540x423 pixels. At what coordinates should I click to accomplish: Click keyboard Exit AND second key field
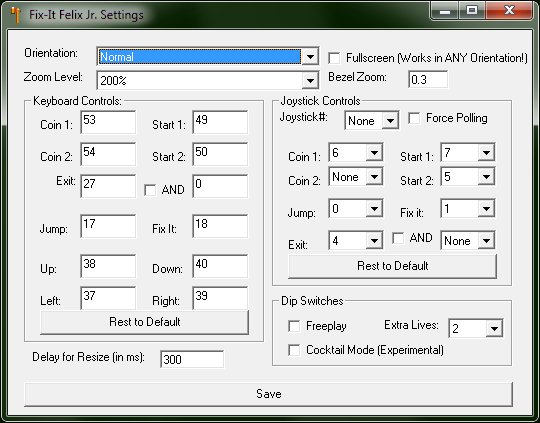tap(220, 186)
